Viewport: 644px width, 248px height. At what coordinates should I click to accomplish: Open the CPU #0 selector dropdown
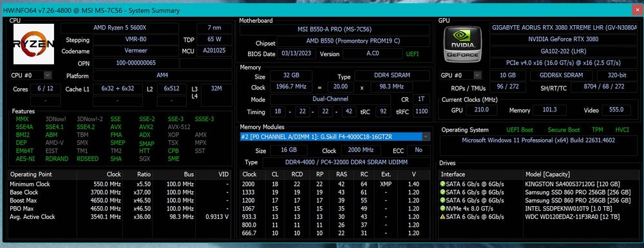48,75
